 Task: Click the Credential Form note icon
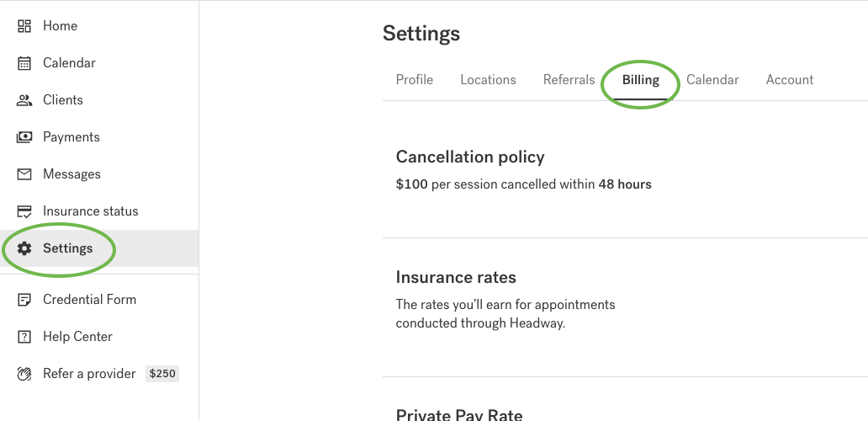[24, 300]
